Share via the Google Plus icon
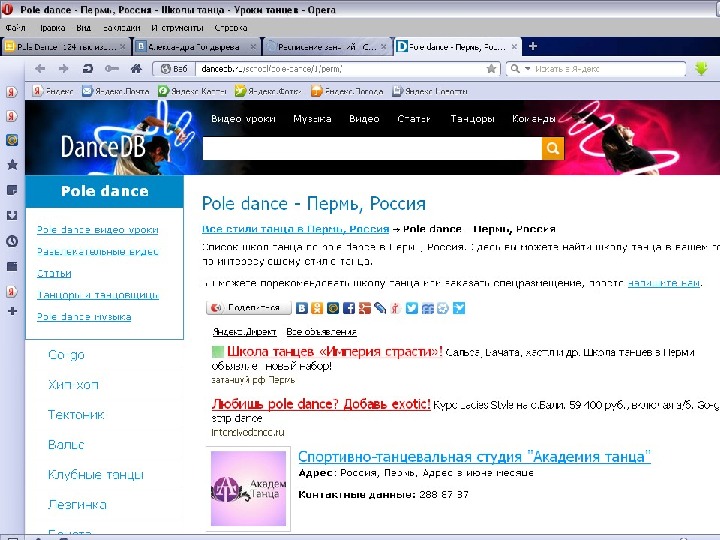Viewport: 720px width, 540px height. (x=365, y=308)
